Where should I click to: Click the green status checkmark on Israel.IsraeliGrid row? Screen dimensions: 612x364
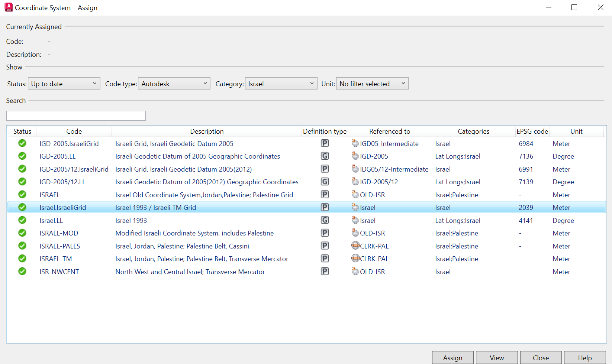pyautogui.click(x=22, y=207)
